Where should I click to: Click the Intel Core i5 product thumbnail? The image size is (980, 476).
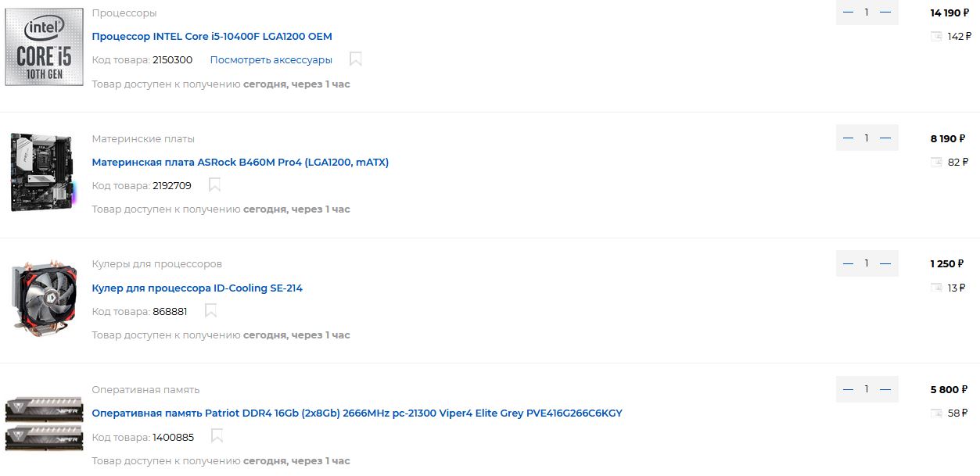[x=44, y=47]
